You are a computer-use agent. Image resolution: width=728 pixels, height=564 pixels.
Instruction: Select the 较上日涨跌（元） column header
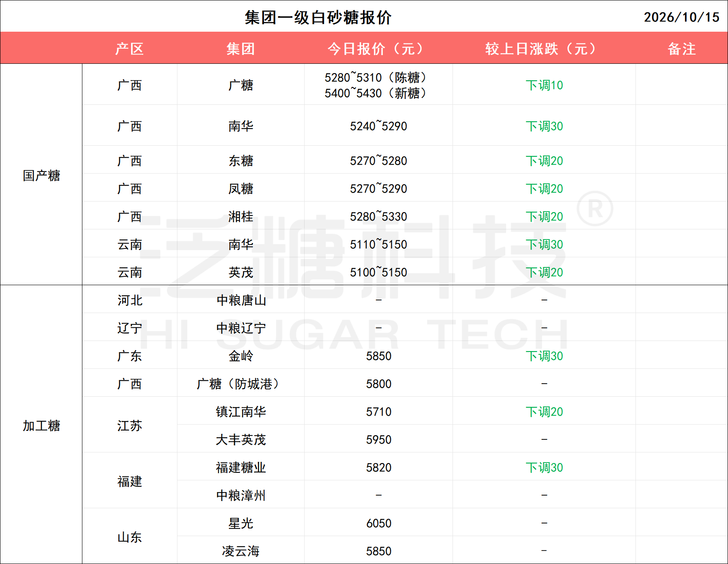(x=544, y=49)
